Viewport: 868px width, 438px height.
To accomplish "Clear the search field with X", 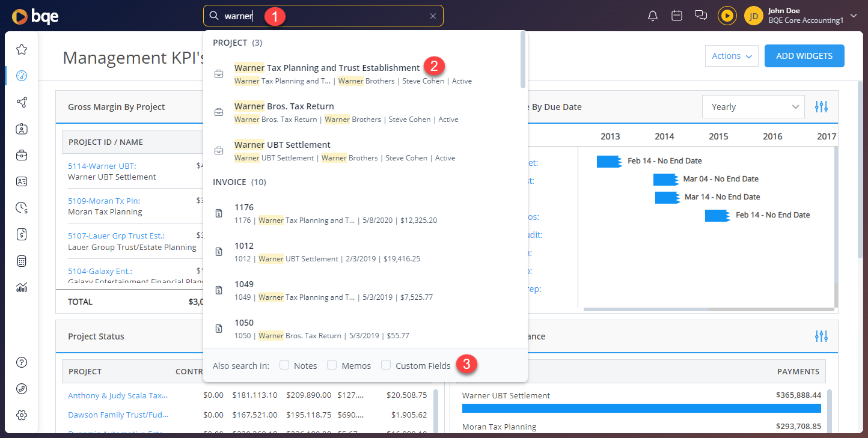I will tap(433, 16).
